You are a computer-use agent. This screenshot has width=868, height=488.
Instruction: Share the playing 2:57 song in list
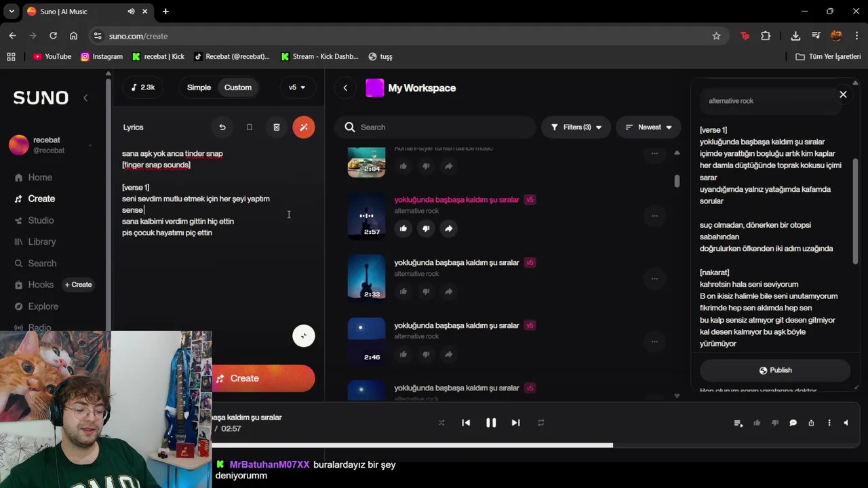tap(448, 228)
